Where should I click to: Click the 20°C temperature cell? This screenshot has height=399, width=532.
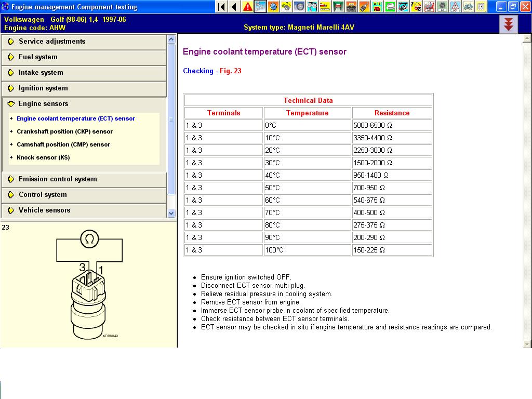pyautogui.click(x=308, y=150)
